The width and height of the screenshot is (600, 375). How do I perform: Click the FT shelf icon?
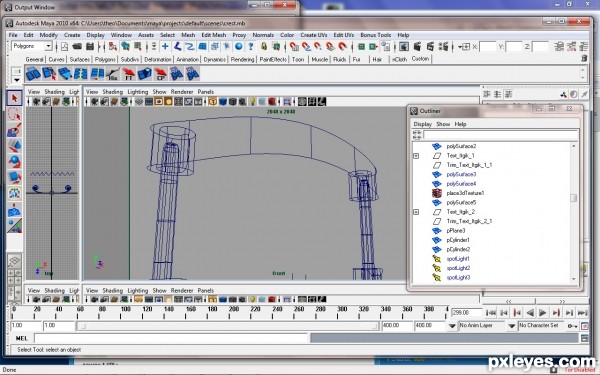coord(129,74)
